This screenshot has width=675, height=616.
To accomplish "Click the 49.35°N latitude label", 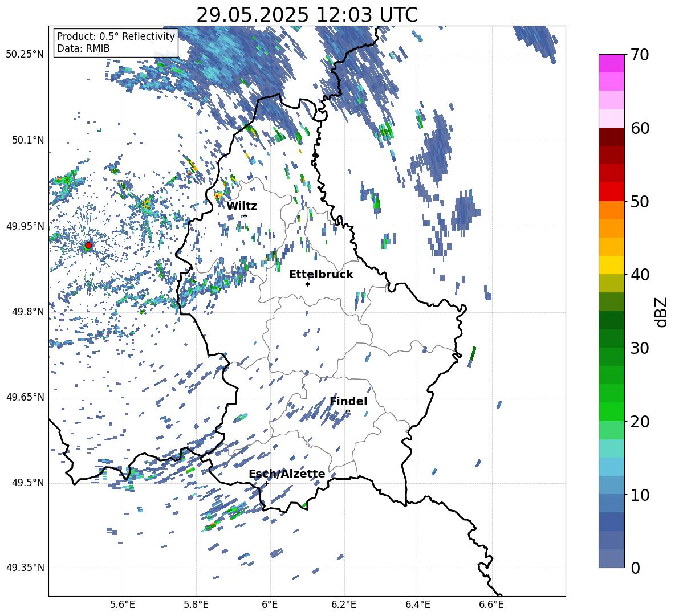I will [x=25, y=568].
